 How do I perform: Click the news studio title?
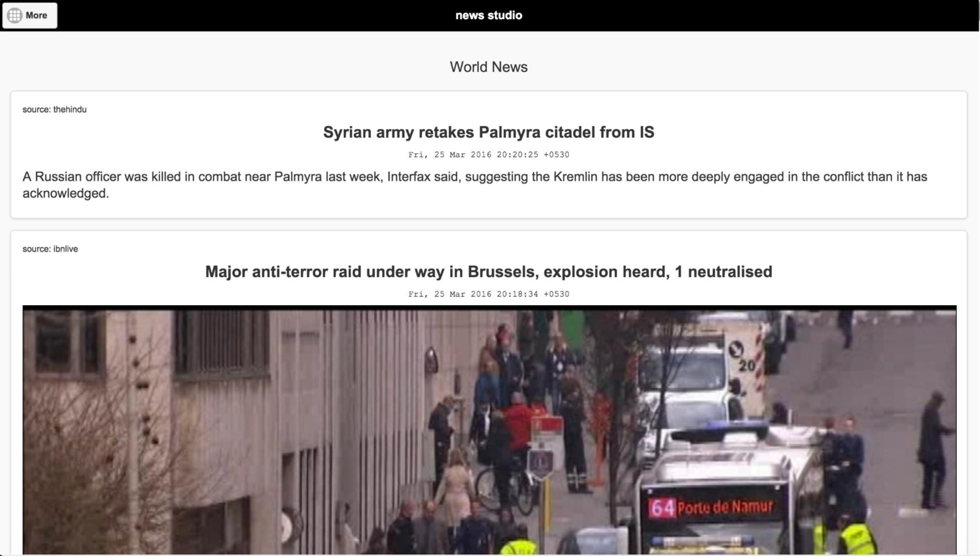coord(488,16)
